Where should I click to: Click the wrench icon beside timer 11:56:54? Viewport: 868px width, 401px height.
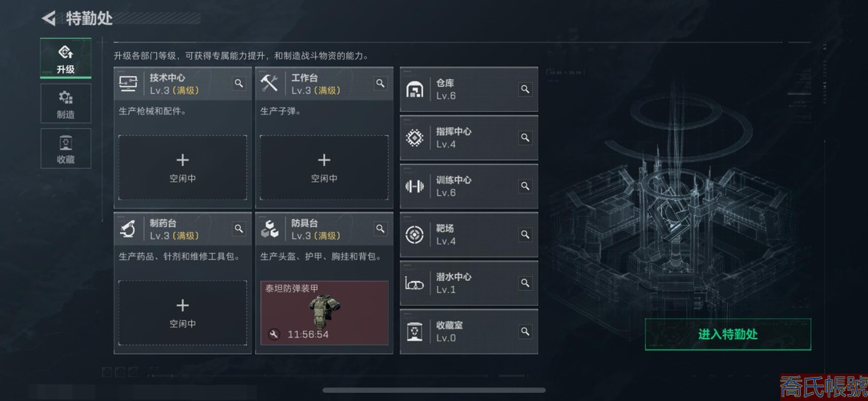coord(274,335)
